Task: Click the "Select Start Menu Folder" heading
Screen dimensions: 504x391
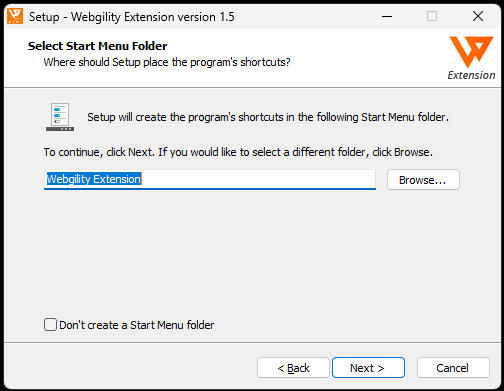Action: pyautogui.click(x=97, y=46)
